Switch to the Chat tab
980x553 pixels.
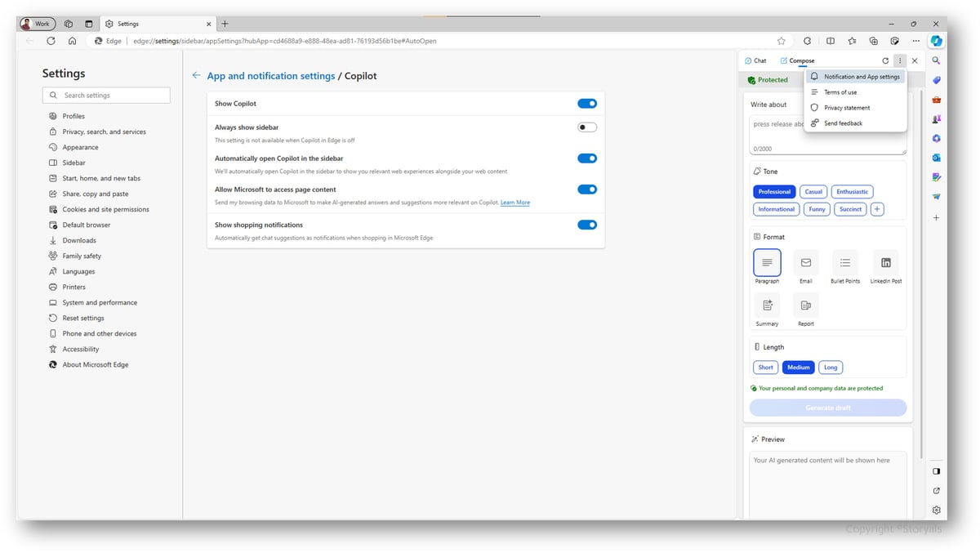pyautogui.click(x=756, y=60)
